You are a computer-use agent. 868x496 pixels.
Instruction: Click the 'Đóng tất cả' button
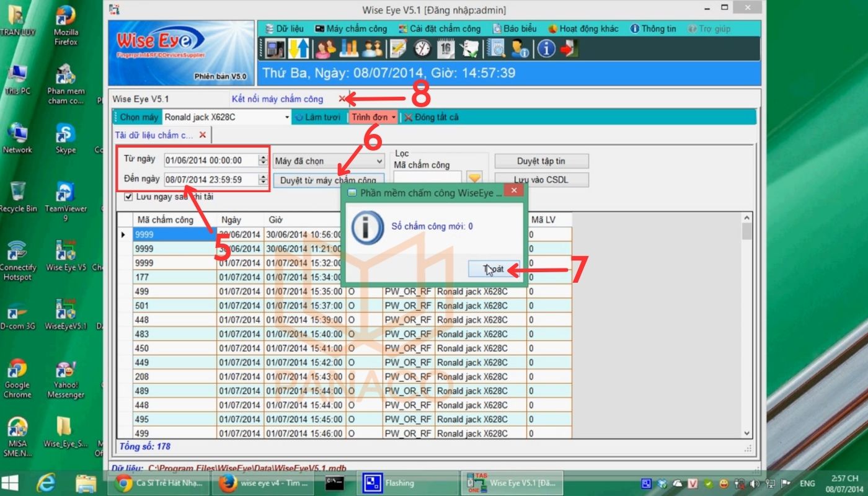[x=432, y=117]
